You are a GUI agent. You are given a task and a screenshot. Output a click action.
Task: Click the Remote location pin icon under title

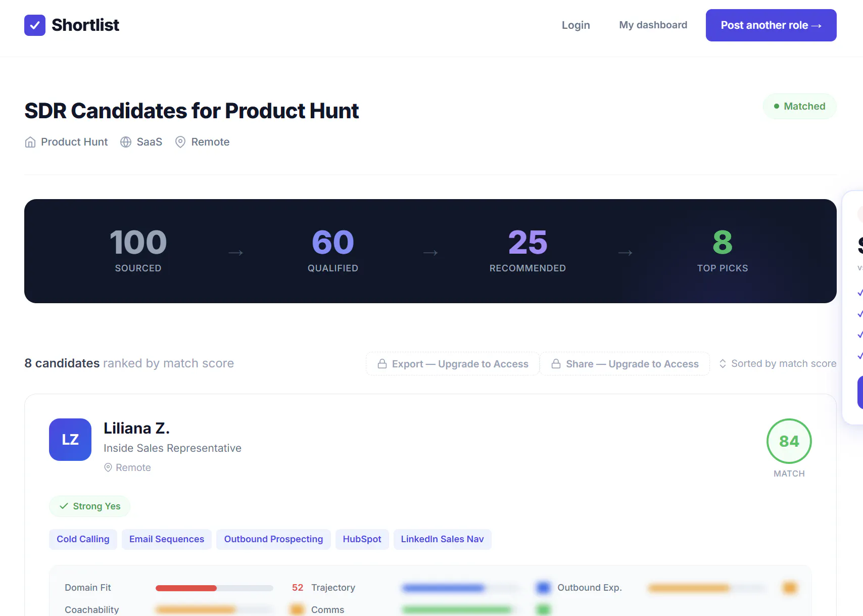pyautogui.click(x=180, y=142)
